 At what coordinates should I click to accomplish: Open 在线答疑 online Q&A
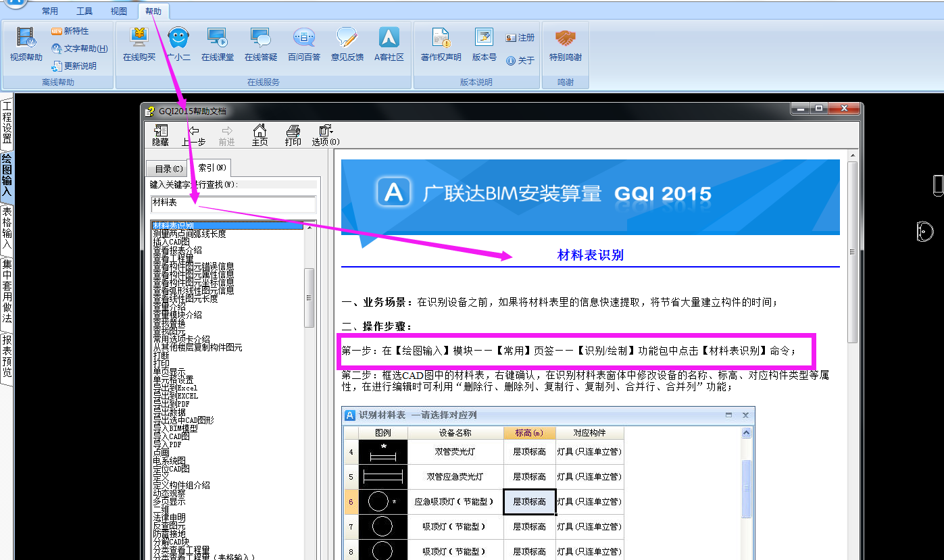click(x=261, y=45)
